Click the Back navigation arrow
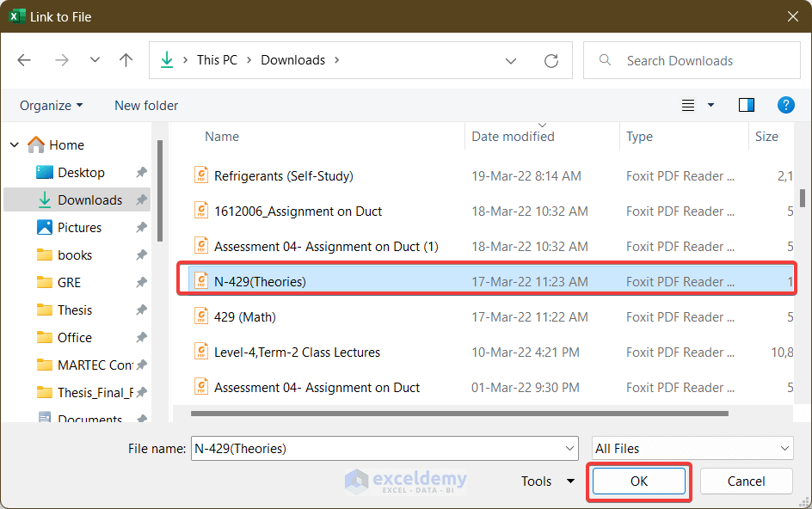This screenshot has width=812, height=509. [24, 60]
